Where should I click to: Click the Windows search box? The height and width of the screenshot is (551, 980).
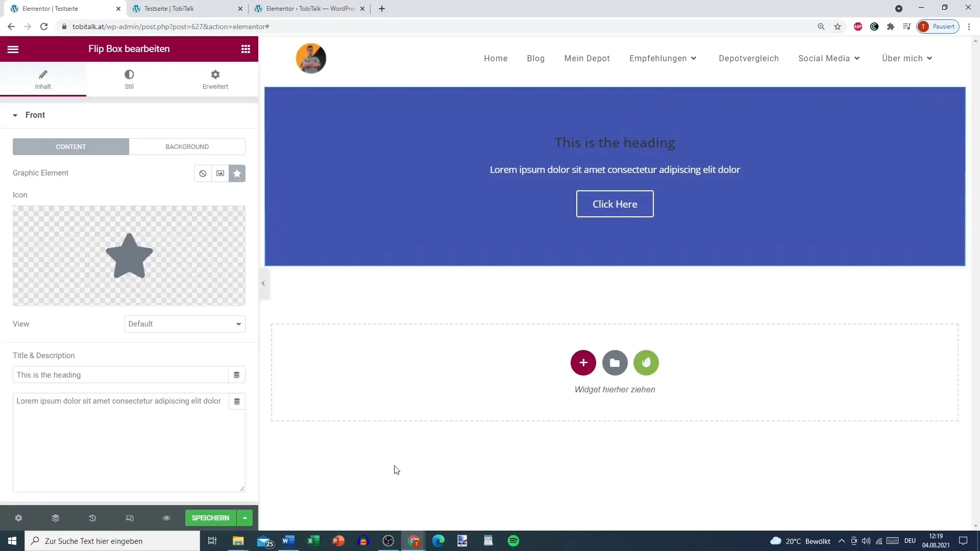(112, 541)
